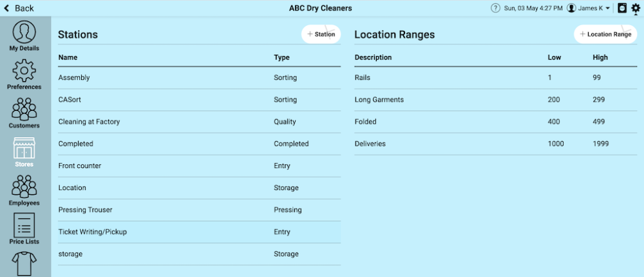Open Price Lists icon
The image size is (644, 277).
24,229
